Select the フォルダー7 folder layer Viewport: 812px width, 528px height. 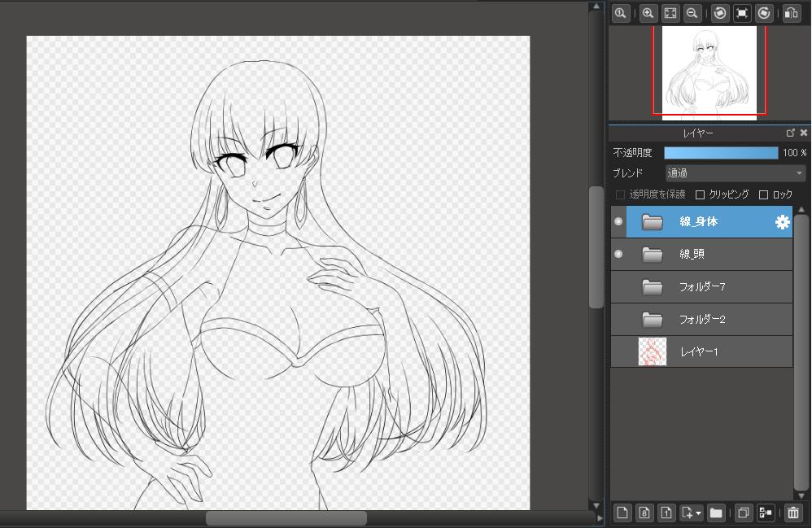point(701,286)
